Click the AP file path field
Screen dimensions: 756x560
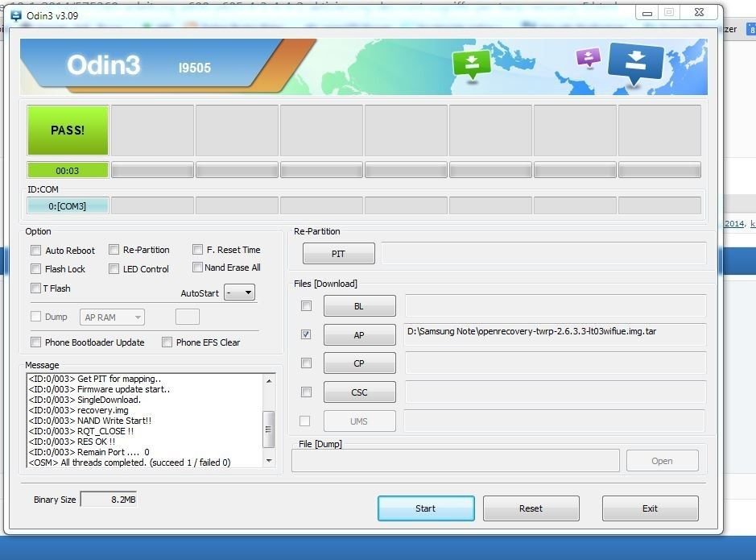(555, 334)
